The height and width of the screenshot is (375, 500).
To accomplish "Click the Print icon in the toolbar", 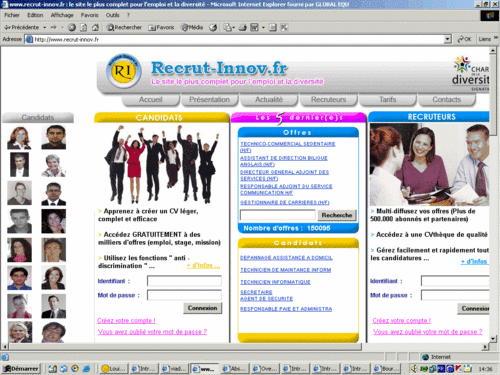I will [x=243, y=28].
